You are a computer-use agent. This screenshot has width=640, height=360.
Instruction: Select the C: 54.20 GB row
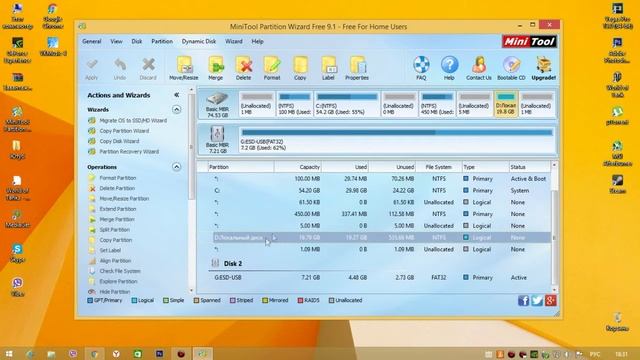(380, 191)
